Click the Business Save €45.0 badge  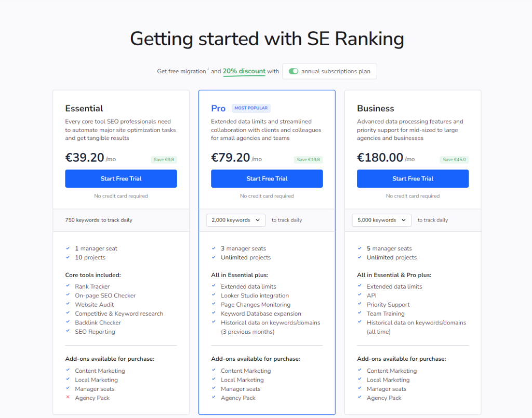point(455,160)
